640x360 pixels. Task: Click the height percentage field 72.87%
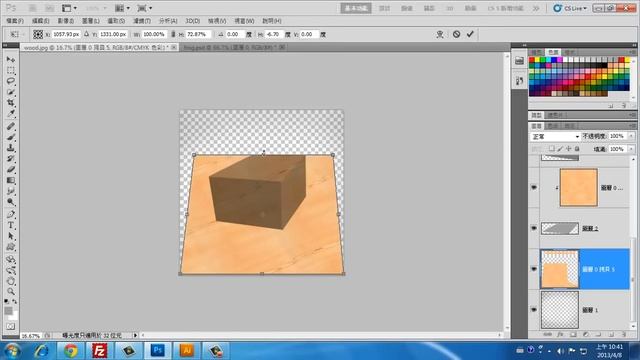pos(198,34)
